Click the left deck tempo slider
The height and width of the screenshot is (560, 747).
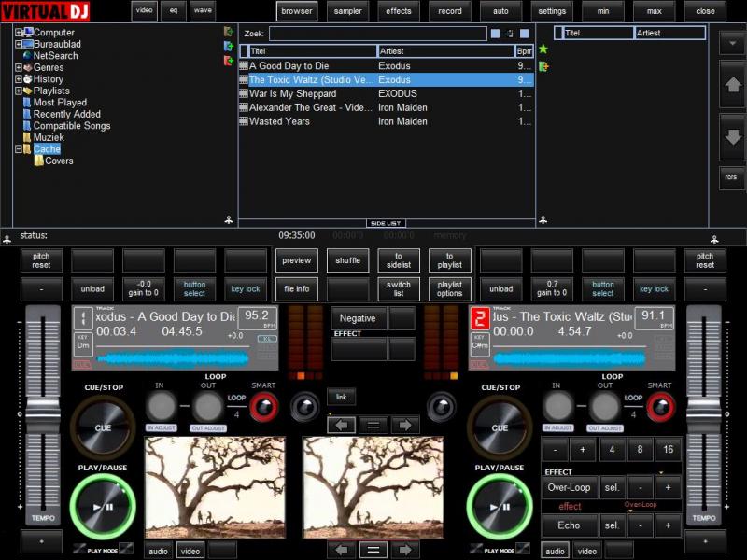43,415
